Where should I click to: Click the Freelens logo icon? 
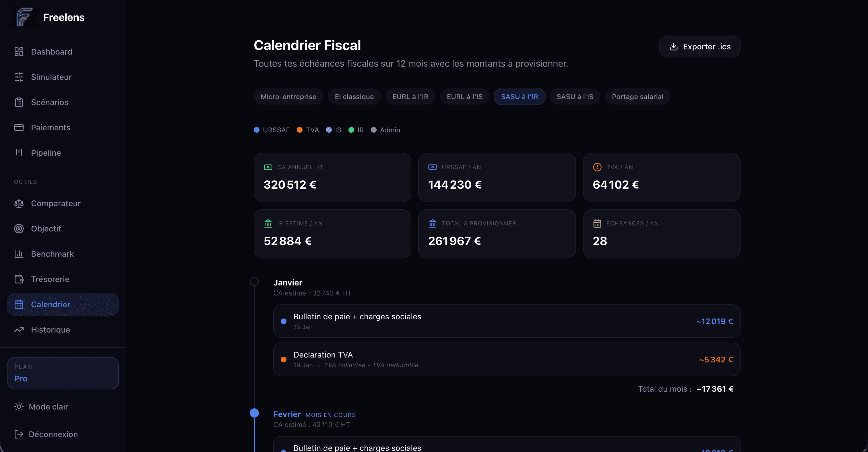24,17
